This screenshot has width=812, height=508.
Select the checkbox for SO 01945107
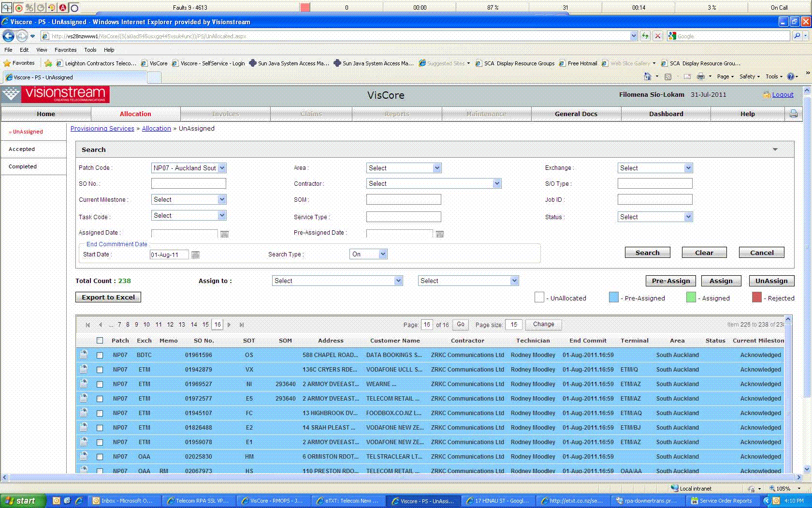pos(100,413)
